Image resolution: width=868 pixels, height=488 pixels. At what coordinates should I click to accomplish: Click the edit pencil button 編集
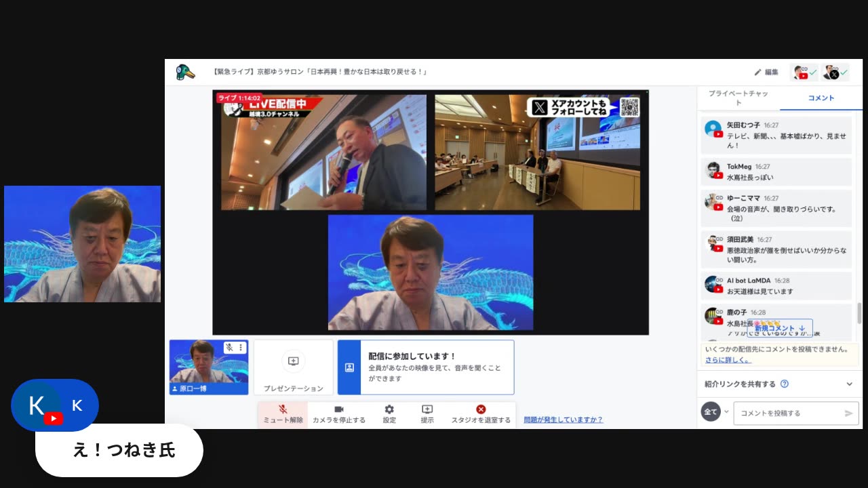point(766,72)
